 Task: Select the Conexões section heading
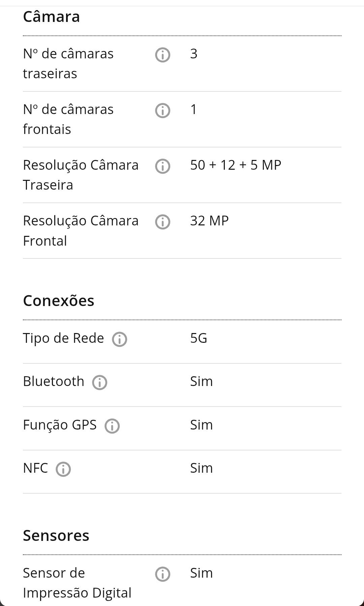[x=59, y=300]
